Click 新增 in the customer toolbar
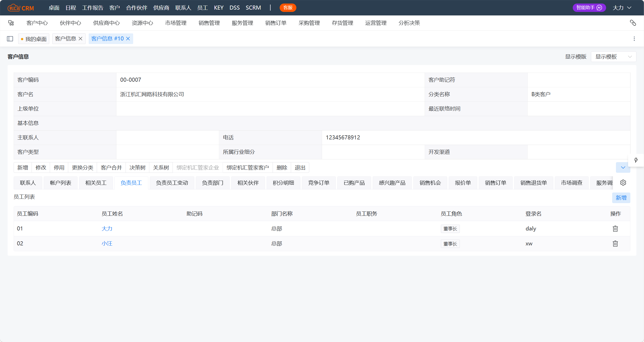The image size is (644, 342). [x=23, y=167]
